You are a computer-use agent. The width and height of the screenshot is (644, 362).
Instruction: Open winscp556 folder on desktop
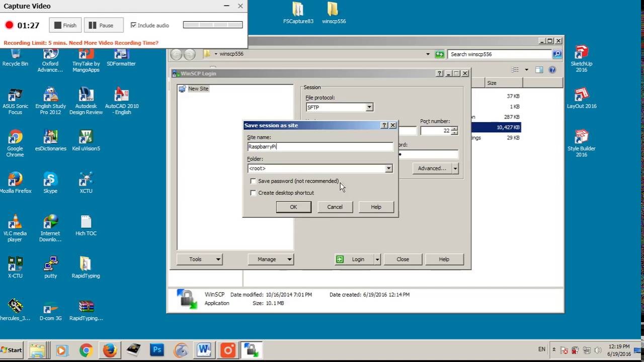point(334,14)
